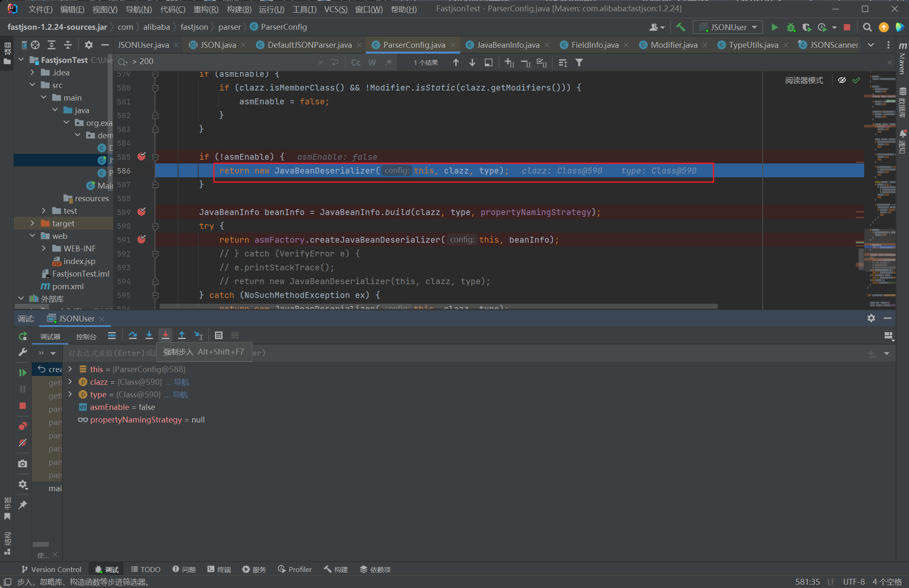Open the Profiler tool window button
This screenshot has width=909, height=588.
click(295, 569)
